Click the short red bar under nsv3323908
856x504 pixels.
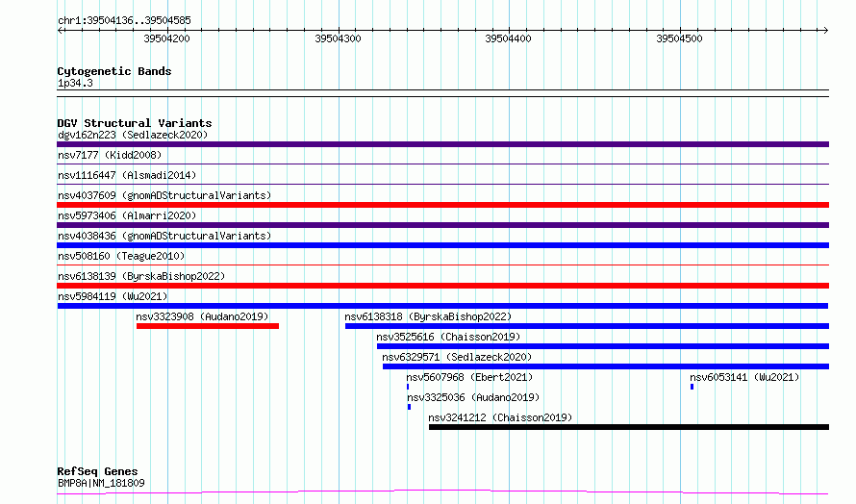[208, 326]
